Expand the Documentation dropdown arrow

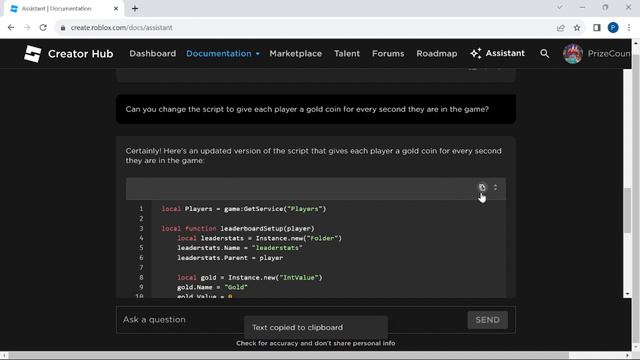coord(258,54)
